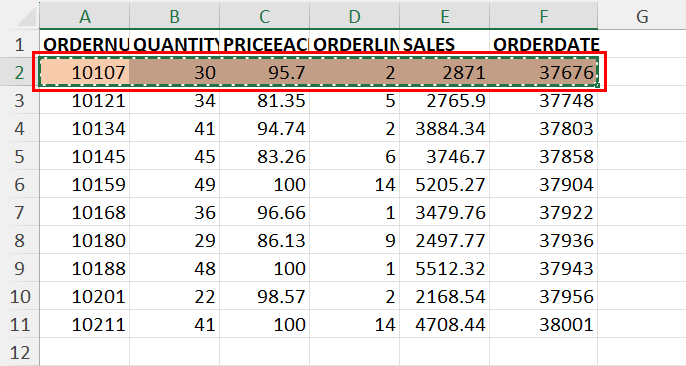
Task: Select row 11 header
Action: (x=19, y=324)
